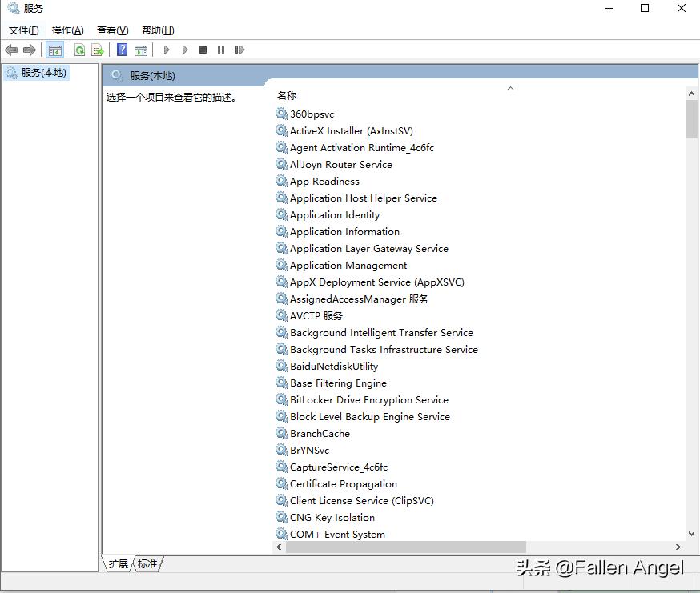The image size is (700, 593).
Task: Switch to the 扩展 tab
Action: (x=118, y=563)
